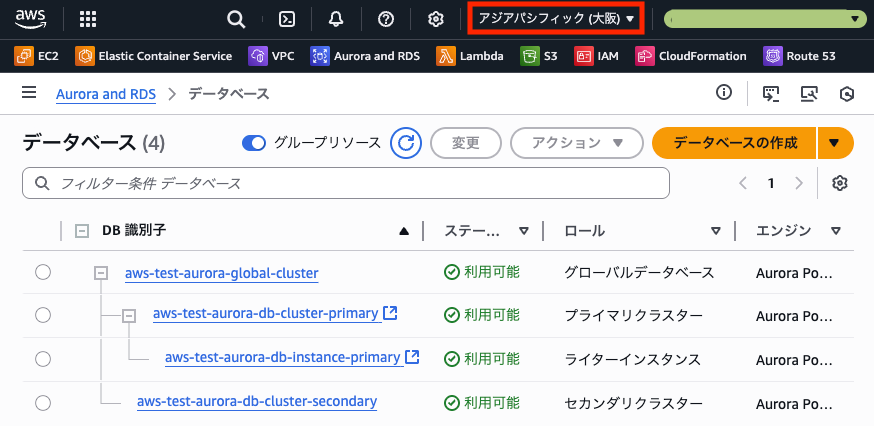Sort by ロール column

coord(716,231)
